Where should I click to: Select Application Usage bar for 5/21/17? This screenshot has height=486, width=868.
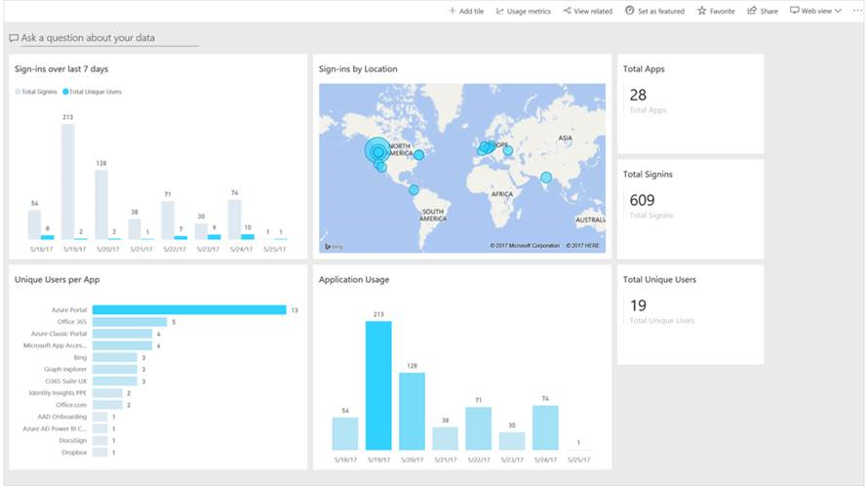[x=445, y=439]
